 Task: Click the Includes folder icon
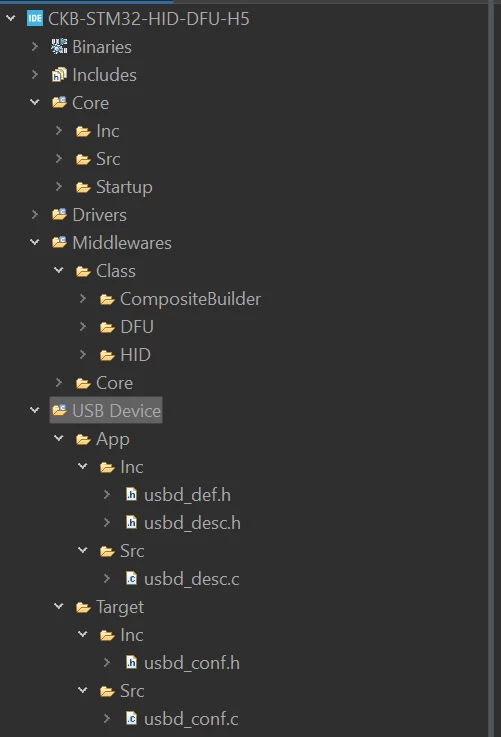point(59,75)
